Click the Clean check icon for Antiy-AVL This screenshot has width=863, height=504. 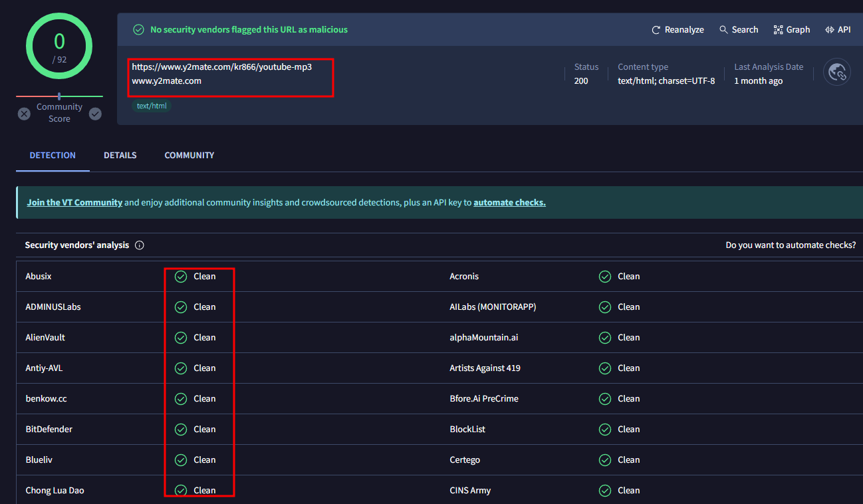coord(181,368)
